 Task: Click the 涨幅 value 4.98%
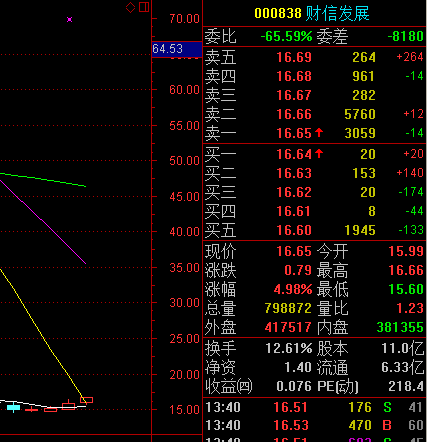click(293, 289)
